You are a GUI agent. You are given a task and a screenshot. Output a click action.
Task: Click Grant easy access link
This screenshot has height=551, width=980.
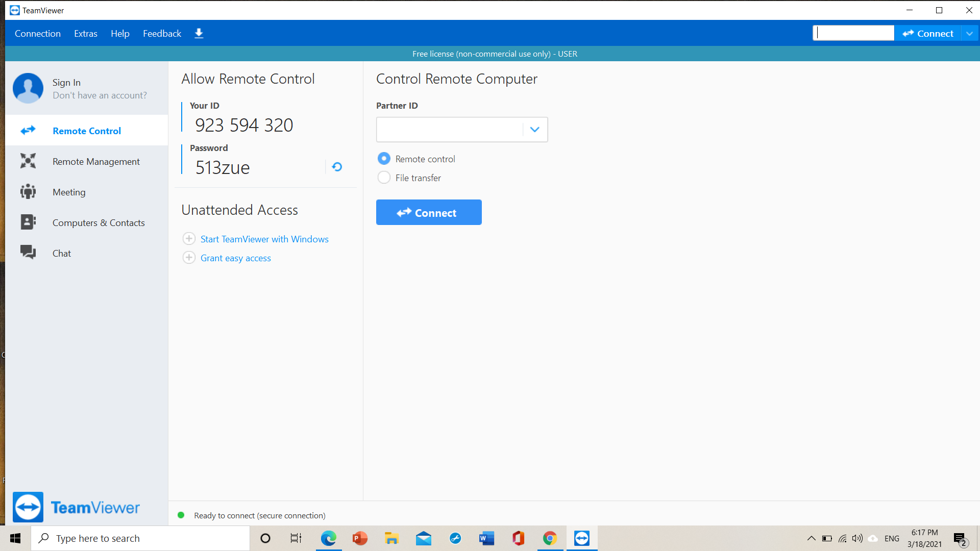tap(235, 258)
